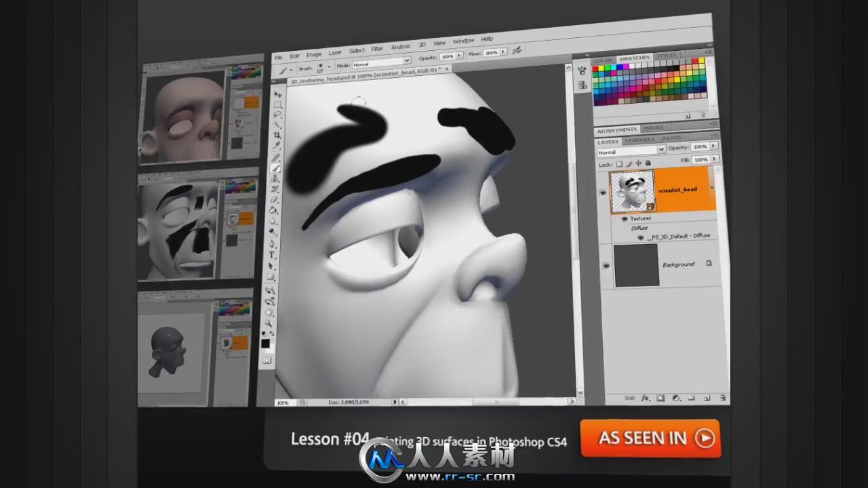The image size is (868, 488).
Task: Select the Brush tool in the toolbox
Action: [275, 166]
